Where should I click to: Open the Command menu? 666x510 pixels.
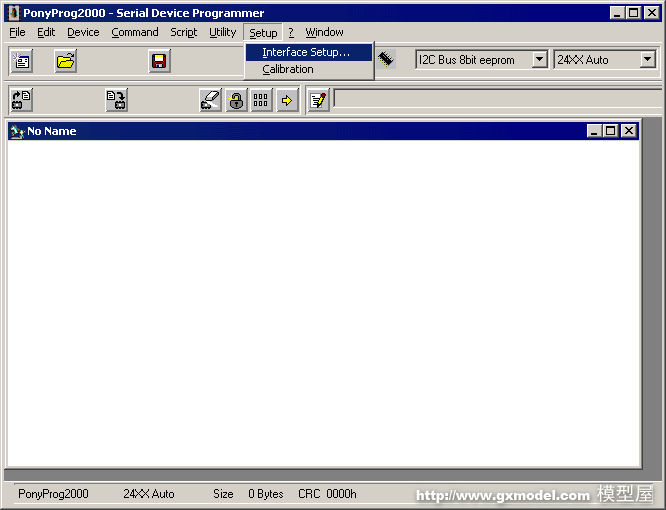pyautogui.click(x=135, y=32)
